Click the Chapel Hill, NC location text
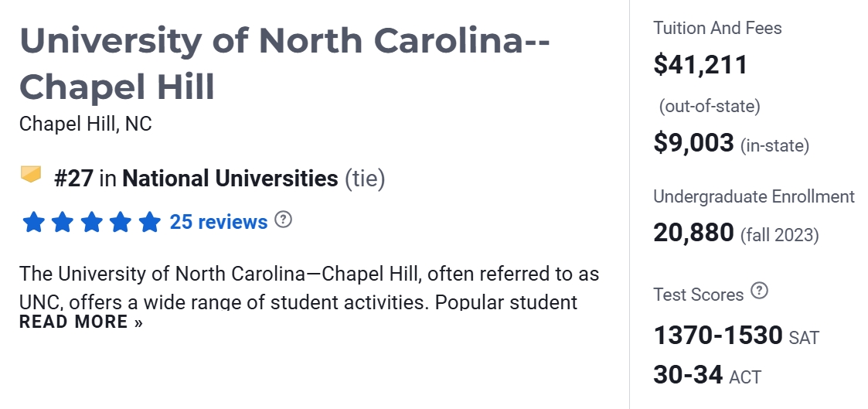The height and width of the screenshot is (409, 868). 85,124
